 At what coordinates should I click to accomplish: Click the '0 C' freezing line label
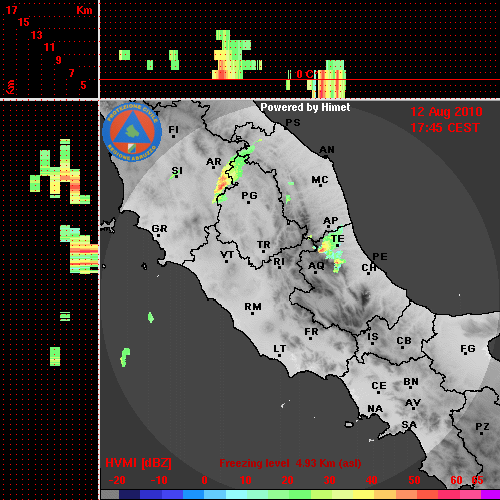tap(305, 74)
